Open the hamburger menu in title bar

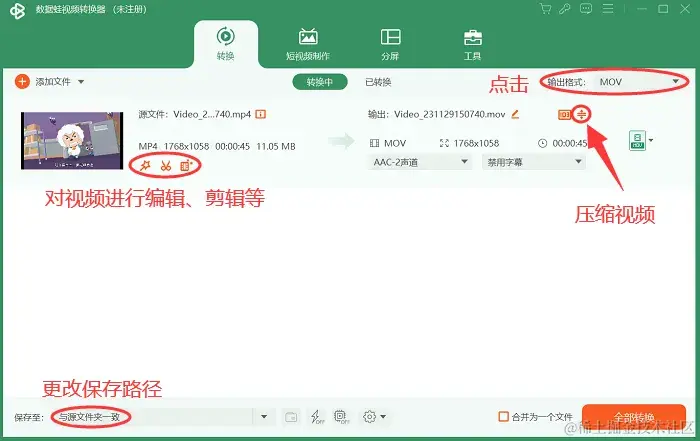pos(608,9)
